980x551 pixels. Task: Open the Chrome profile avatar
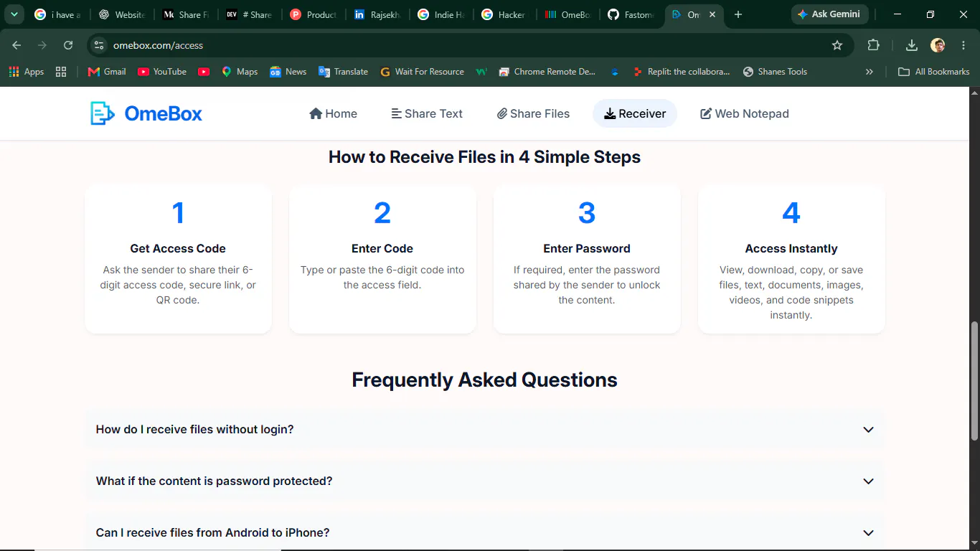click(938, 45)
